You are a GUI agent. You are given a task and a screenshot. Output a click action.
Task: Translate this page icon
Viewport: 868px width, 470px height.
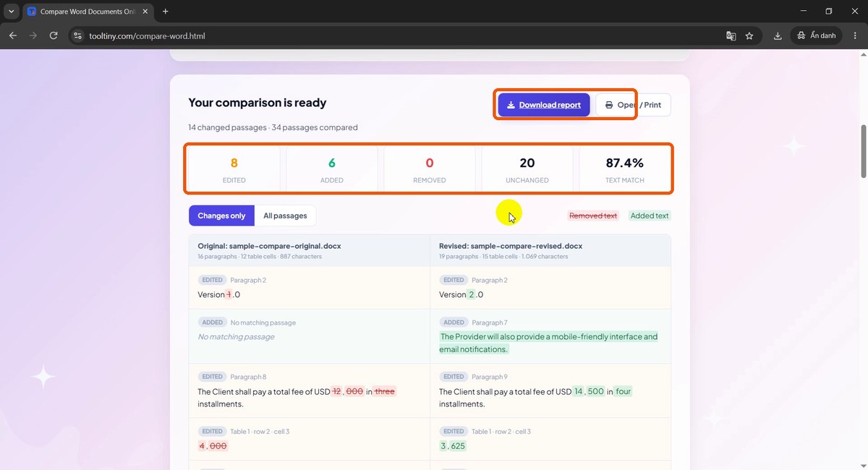[x=731, y=35]
